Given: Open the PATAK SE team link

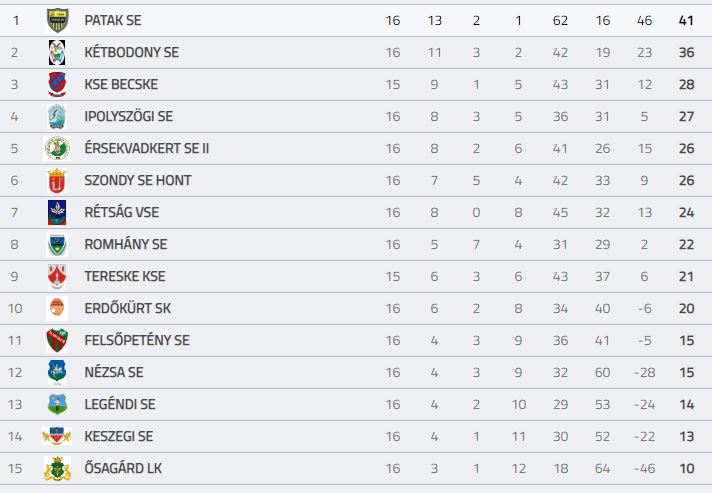Looking at the screenshot, I should click(113, 20).
